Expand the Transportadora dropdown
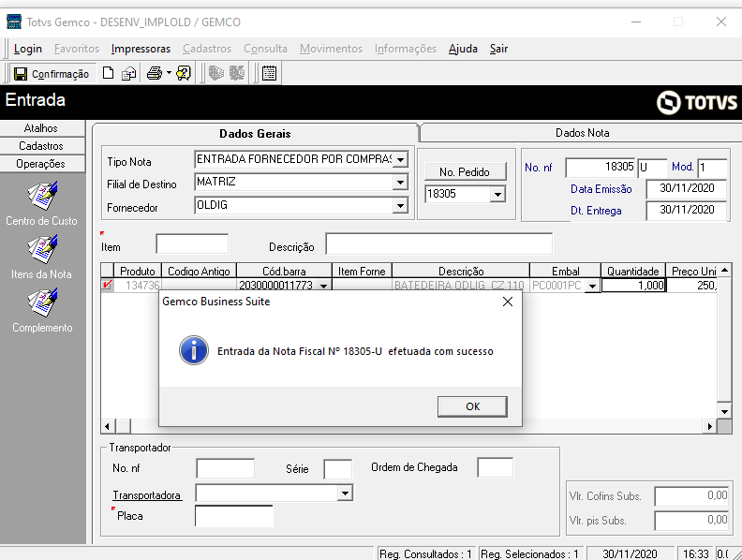This screenshot has width=742, height=560. (x=346, y=494)
